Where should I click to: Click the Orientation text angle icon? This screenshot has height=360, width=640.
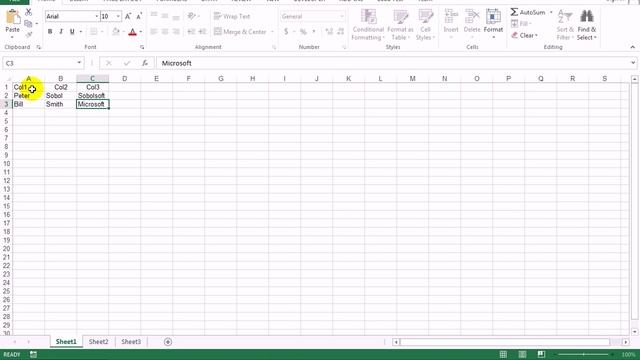191,16
